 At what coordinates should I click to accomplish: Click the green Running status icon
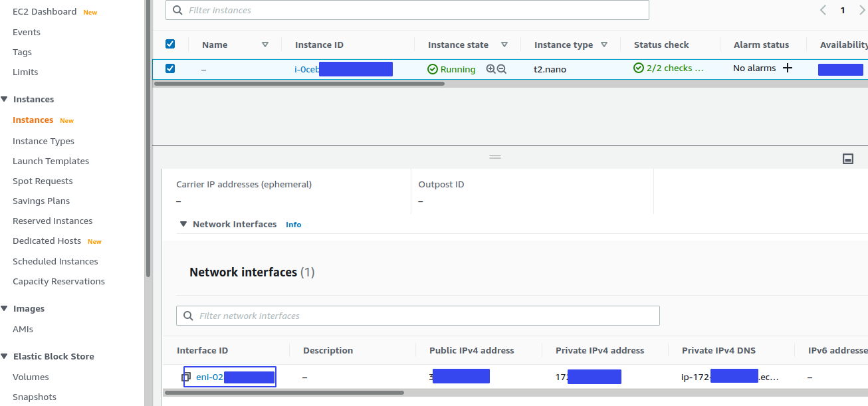433,69
